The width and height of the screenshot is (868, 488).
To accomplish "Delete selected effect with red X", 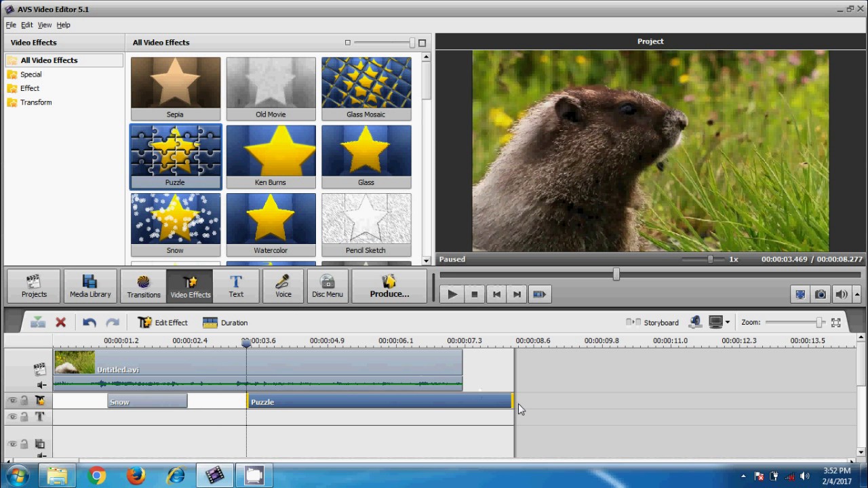I will click(x=60, y=323).
